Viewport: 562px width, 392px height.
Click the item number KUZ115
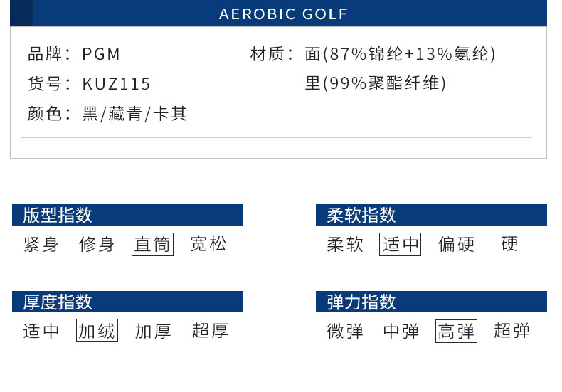click(x=117, y=84)
